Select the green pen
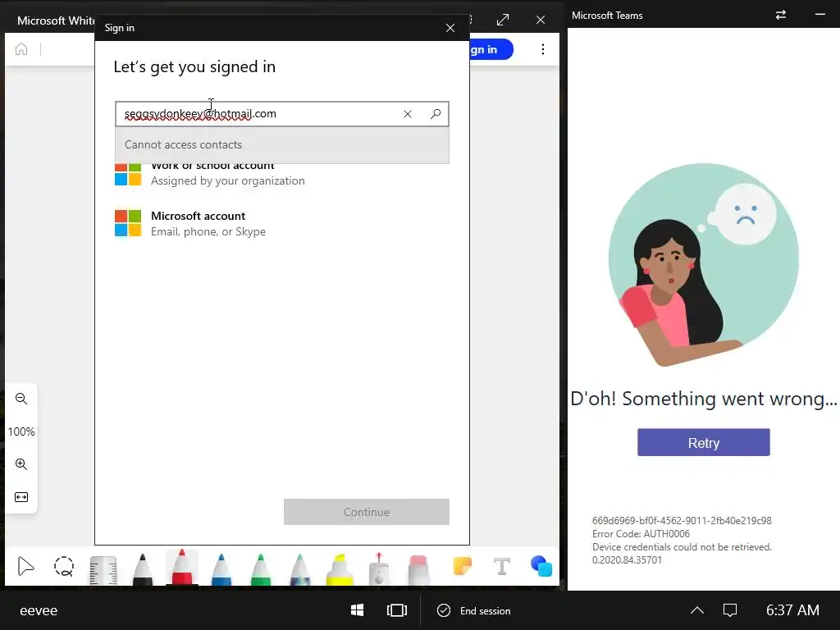The width and height of the screenshot is (840, 630). point(260,569)
